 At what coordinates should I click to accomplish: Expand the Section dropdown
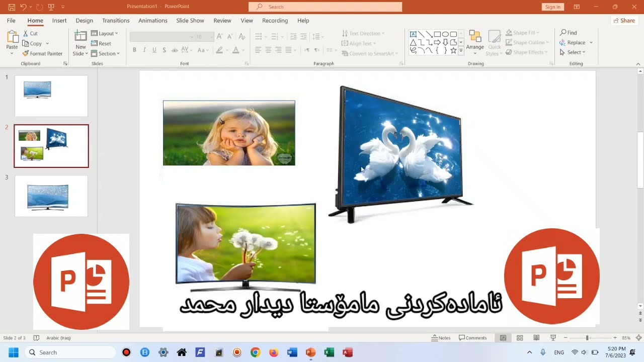(x=105, y=53)
